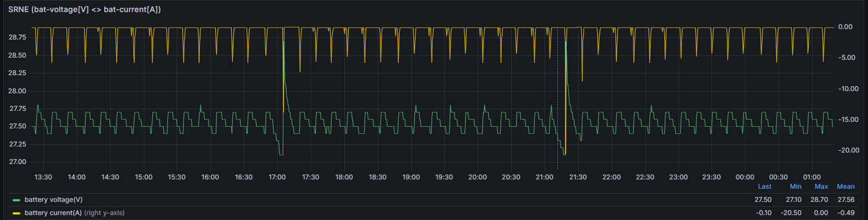Image resolution: width=868 pixels, height=220 pixels.
Task: Click the battery current Mean value -0.49
Action: click(x=846, y=213)
